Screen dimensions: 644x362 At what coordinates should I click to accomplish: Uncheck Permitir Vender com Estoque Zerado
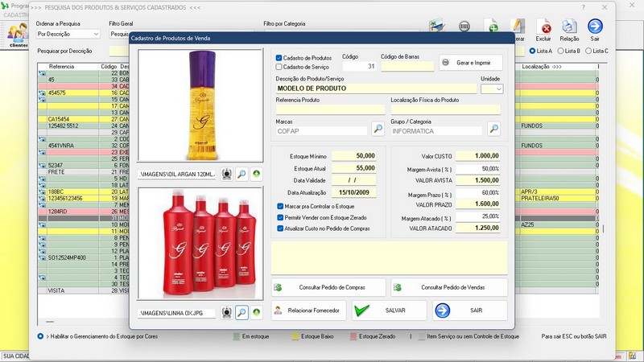click(x=280, y=217)
